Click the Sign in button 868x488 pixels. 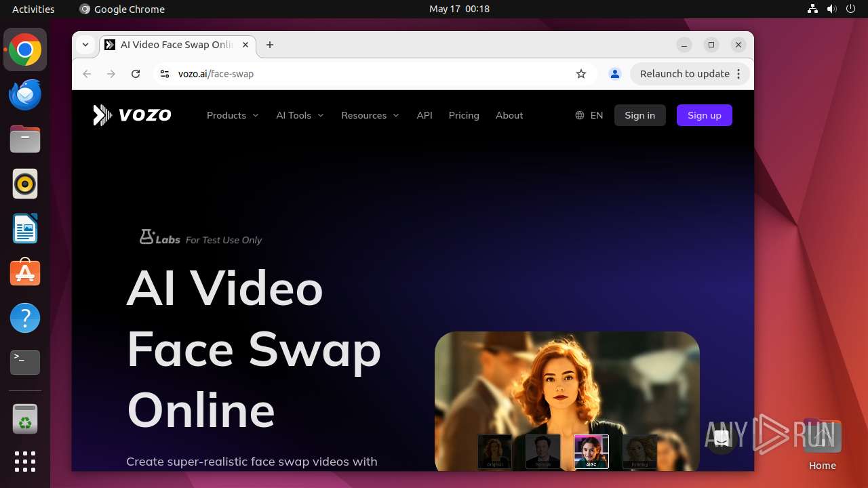coord(640,115)
